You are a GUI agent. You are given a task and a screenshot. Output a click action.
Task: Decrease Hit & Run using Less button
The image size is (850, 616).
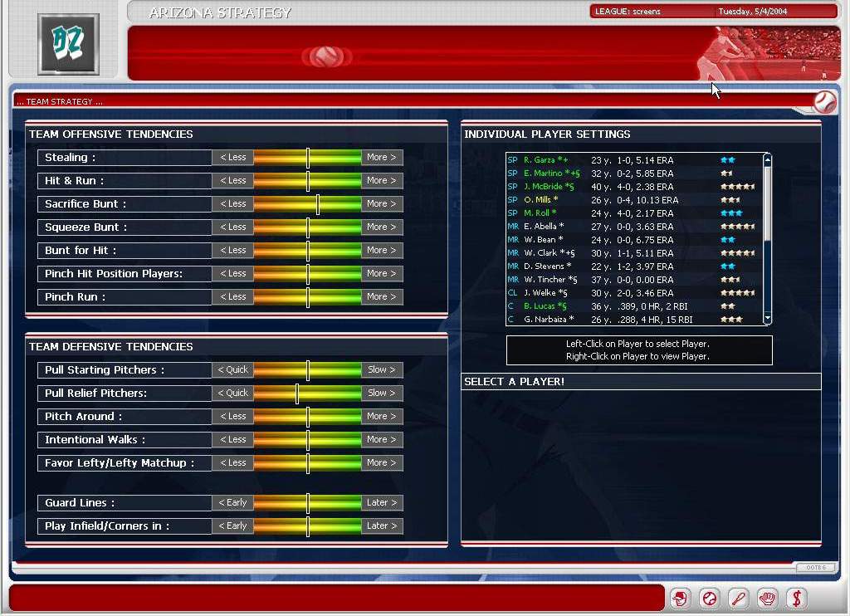[232, 180]
